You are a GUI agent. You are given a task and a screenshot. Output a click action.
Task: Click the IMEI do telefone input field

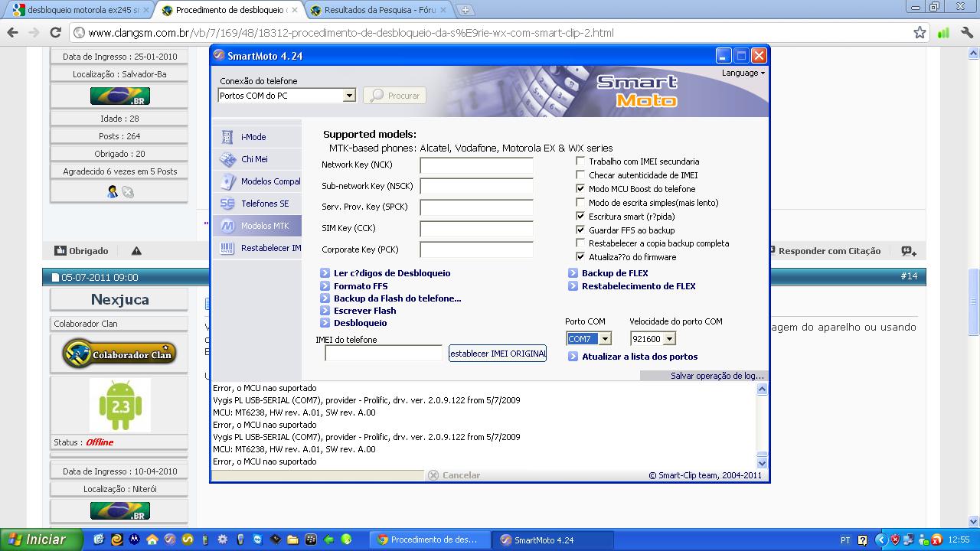(384, 354)
